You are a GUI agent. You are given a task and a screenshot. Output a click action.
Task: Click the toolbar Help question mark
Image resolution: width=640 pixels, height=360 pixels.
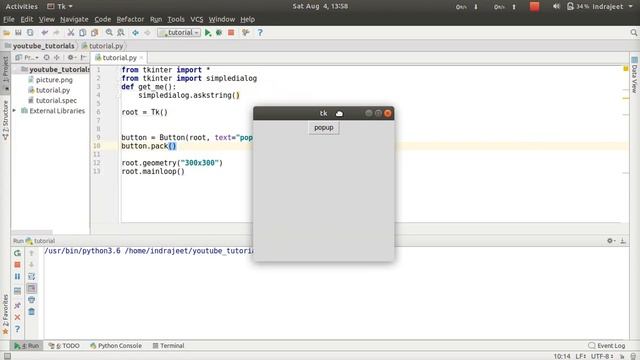coord(260,33)
